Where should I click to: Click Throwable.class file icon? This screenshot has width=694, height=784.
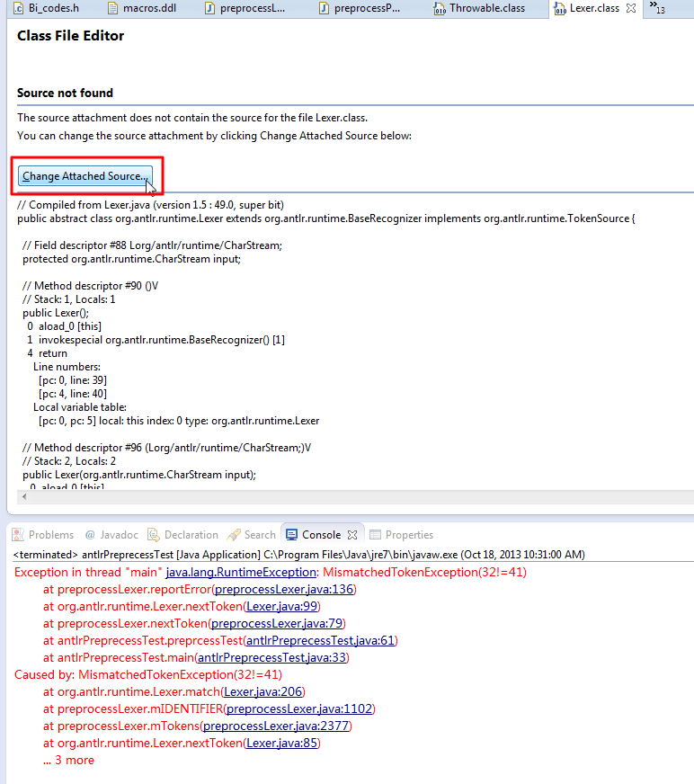(x=440, y=8)
